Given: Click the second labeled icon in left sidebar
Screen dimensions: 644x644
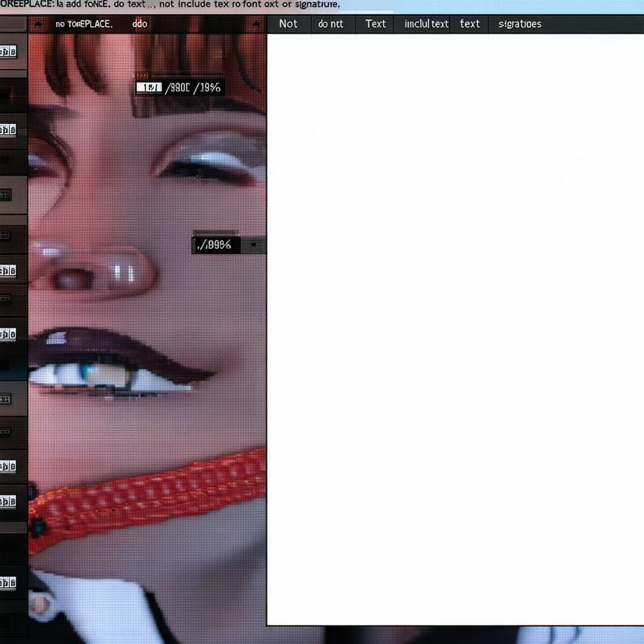Looking at the screenshot, I should tap(8, 130).
